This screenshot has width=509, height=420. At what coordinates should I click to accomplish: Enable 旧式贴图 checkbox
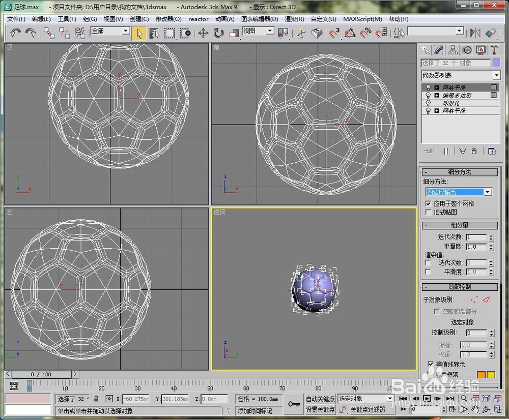click(x=429, y=212)
